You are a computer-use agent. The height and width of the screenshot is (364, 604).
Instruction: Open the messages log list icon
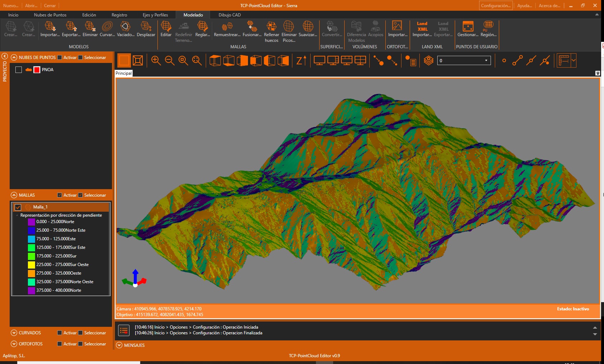pos(124,330)
